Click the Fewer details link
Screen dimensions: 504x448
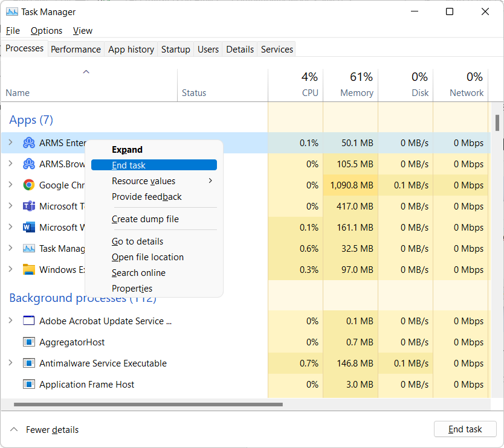pos(52,429)
